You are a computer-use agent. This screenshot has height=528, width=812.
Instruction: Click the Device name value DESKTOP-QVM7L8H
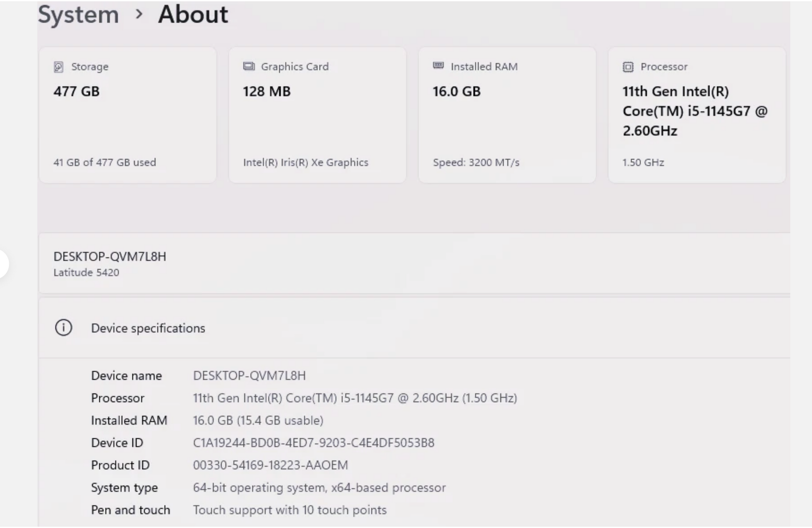coord(249,375)
